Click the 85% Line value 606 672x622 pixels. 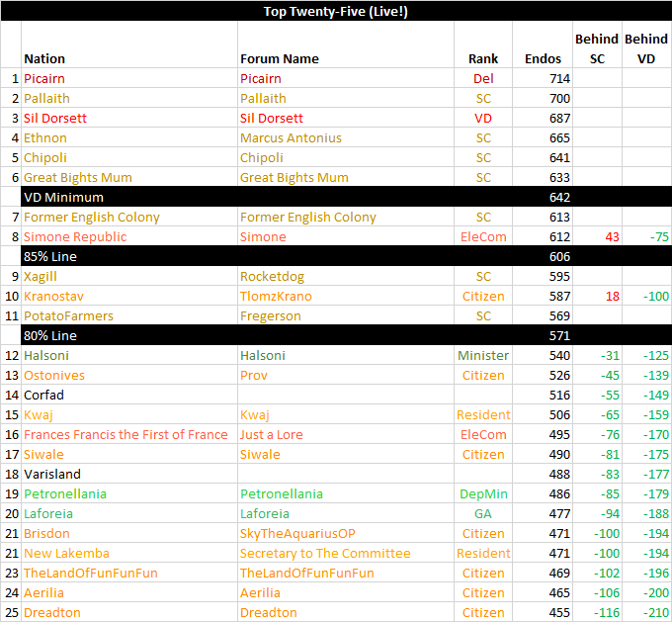(559, 256)
